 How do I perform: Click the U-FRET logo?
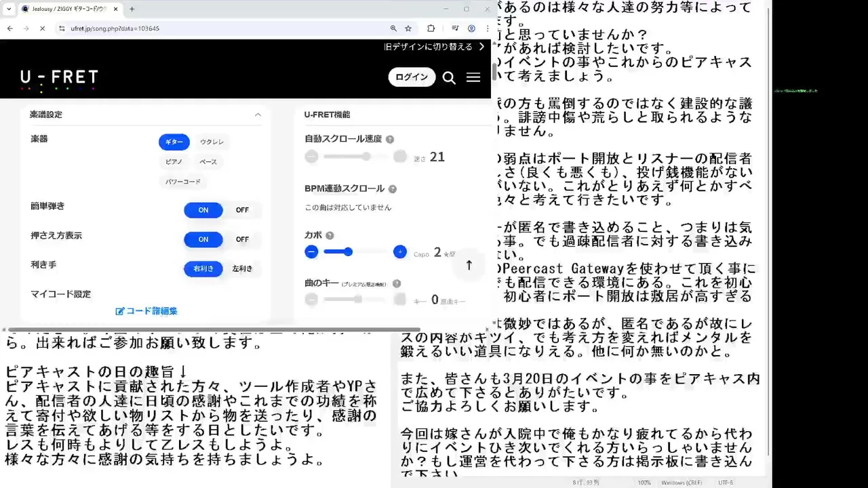pos(59,79)
